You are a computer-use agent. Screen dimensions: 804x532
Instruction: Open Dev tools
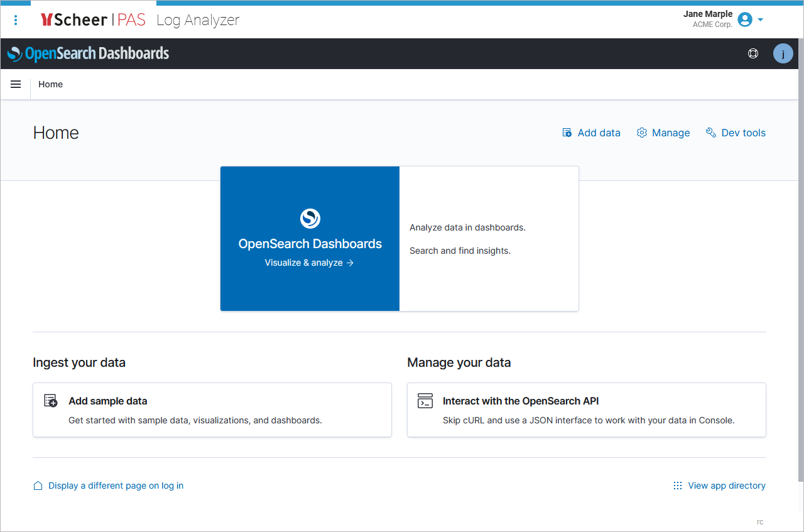743,133
